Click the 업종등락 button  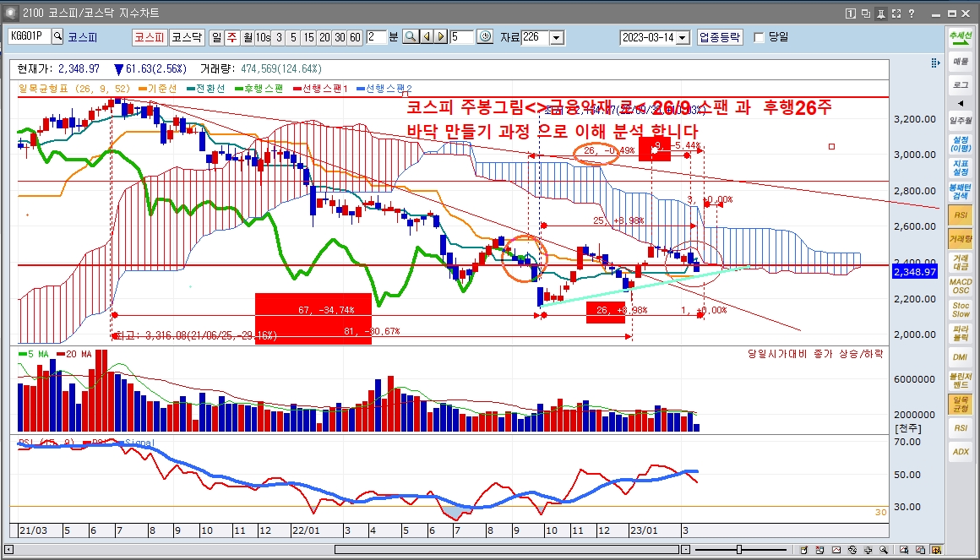pyautogui.click(x=720, y=37)
